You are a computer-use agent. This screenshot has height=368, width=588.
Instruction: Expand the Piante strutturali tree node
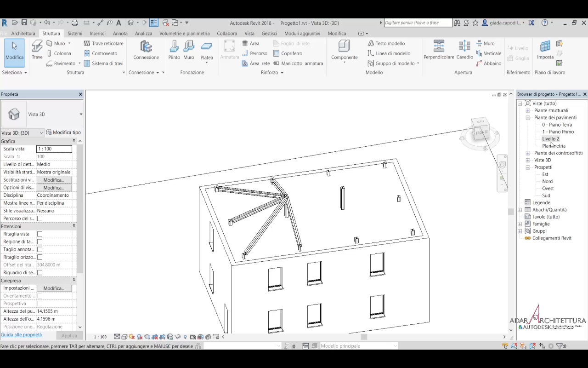tap(528, 110)
